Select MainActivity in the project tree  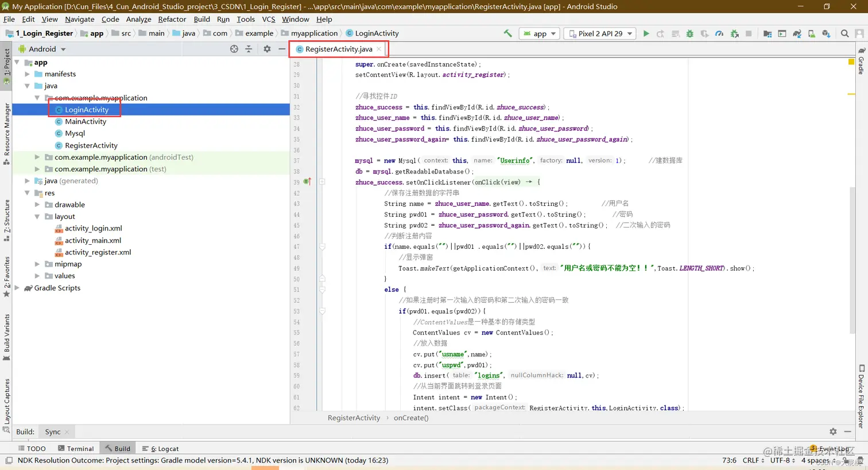tap(86, 121)
